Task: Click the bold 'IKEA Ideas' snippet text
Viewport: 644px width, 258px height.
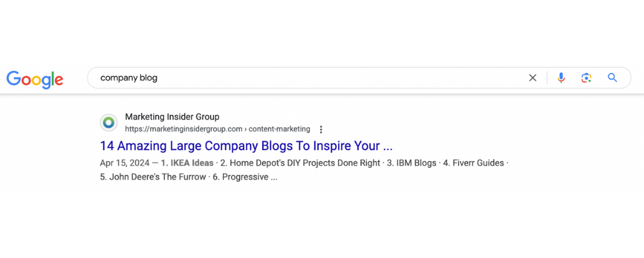Action: point(191,163)
